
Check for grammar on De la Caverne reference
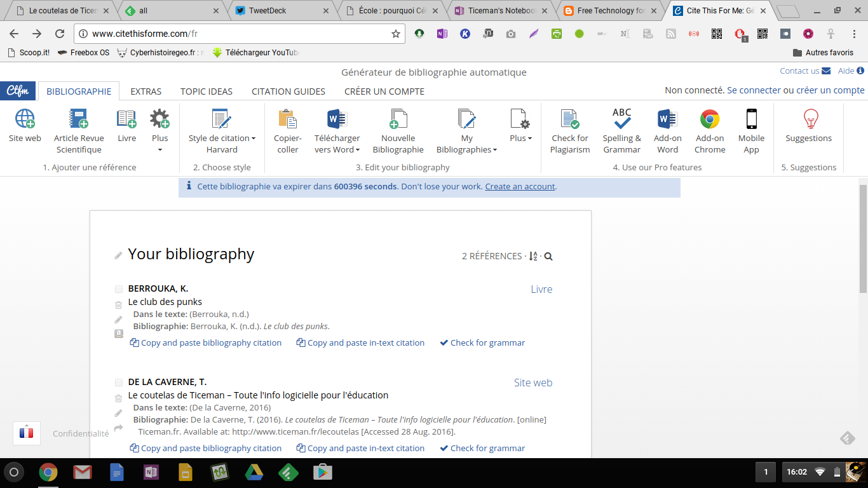point(482,448)
